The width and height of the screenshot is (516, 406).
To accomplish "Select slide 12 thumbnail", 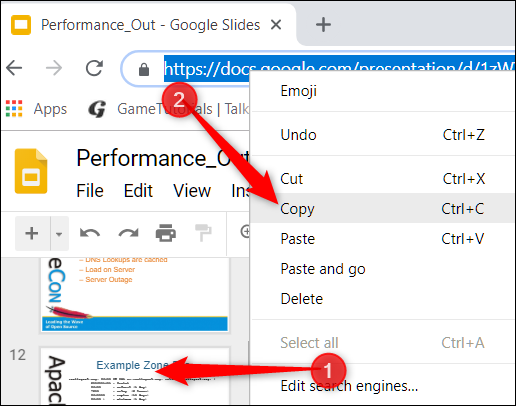I will (x=135, y=376).
